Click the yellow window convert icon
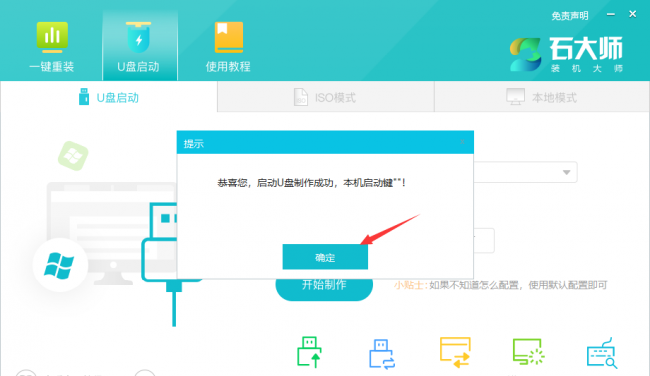 [455, 352]
